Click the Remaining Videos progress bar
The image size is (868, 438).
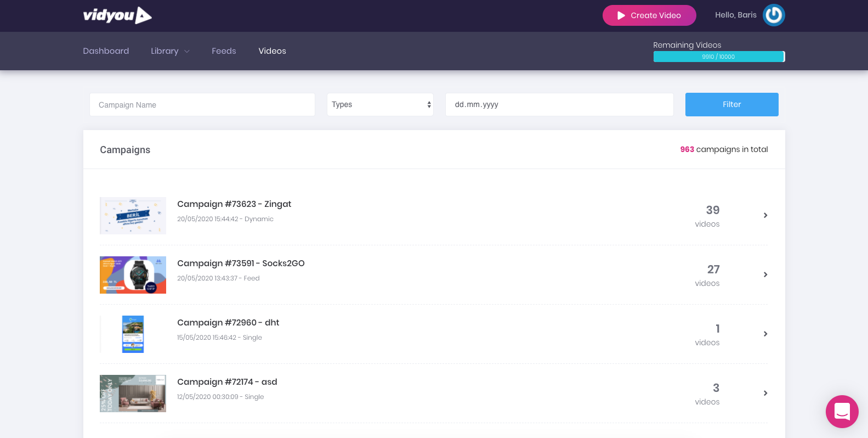point(718,57)
